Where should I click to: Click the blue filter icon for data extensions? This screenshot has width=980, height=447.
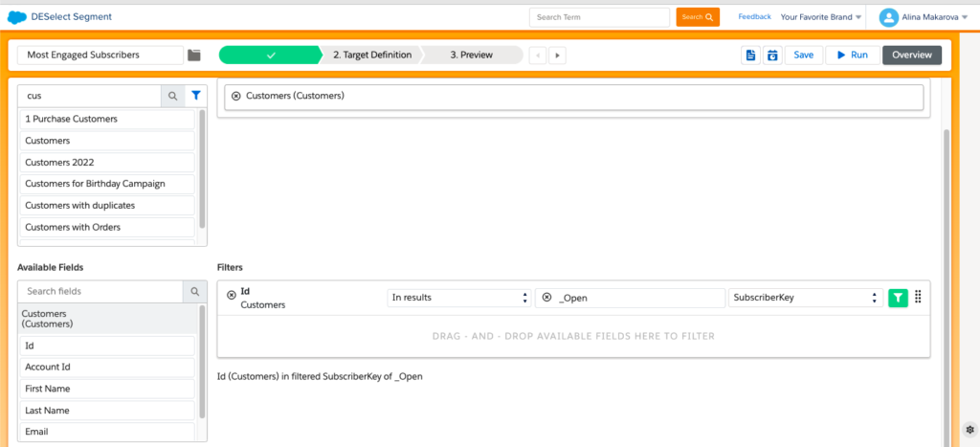[195, 96]
